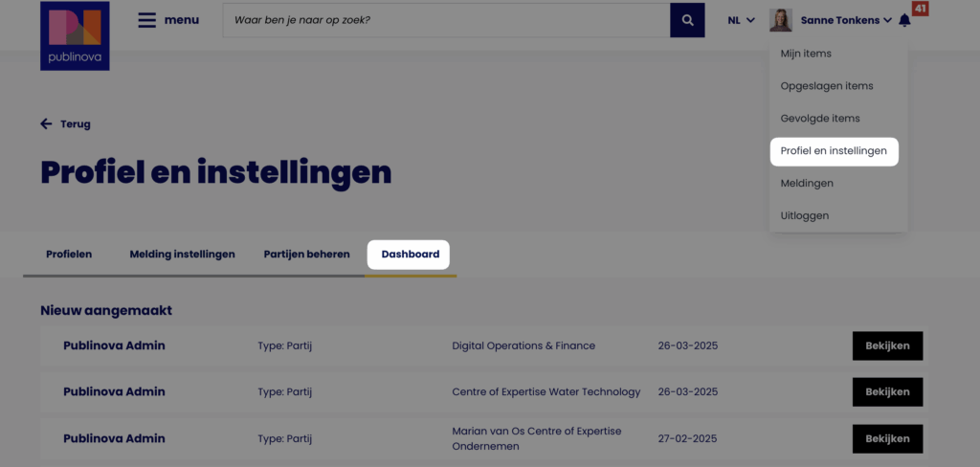Click the back arrow icon
The image size is (980, 467).
click(x=46, y=123)
